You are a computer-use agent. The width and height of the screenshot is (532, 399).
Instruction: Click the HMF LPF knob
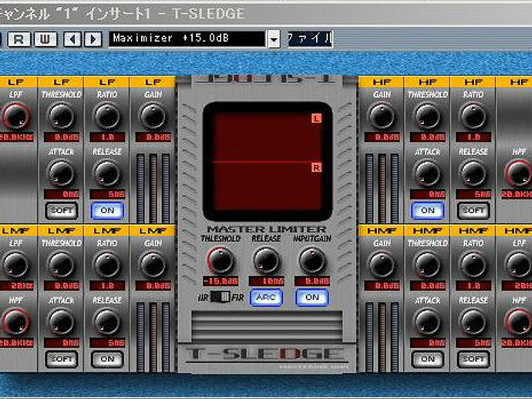tap(518, 265)
